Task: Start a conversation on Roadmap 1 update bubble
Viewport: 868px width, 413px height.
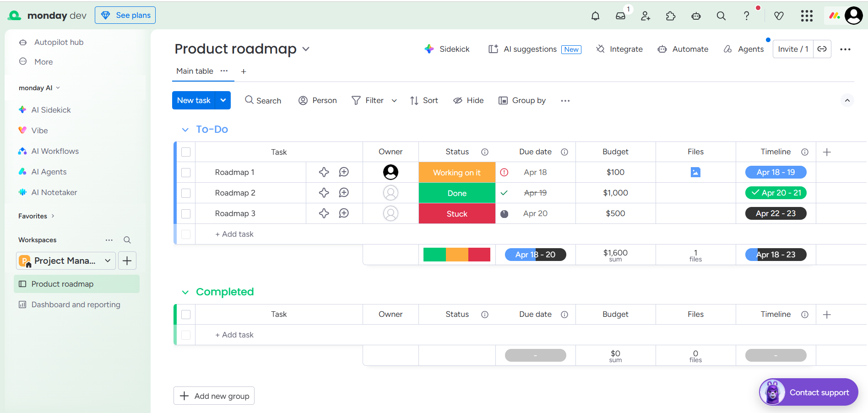Action: 344,172
